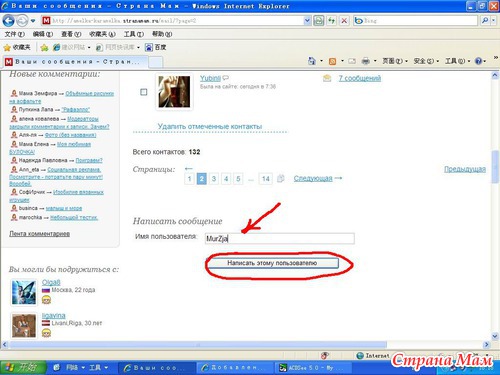Click the Olga8 profile picture
Viewport: 500px width, 375px height.
(24, 292)
